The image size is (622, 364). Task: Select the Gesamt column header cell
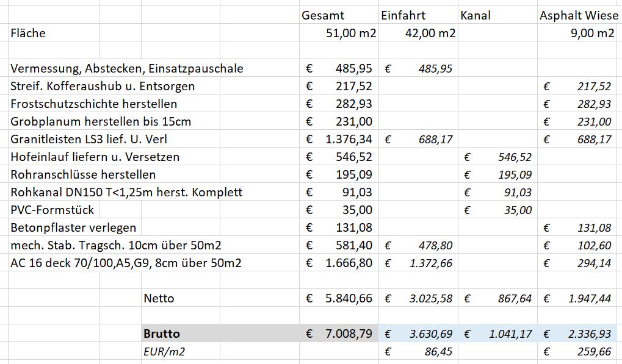click(x=339, y=15)
